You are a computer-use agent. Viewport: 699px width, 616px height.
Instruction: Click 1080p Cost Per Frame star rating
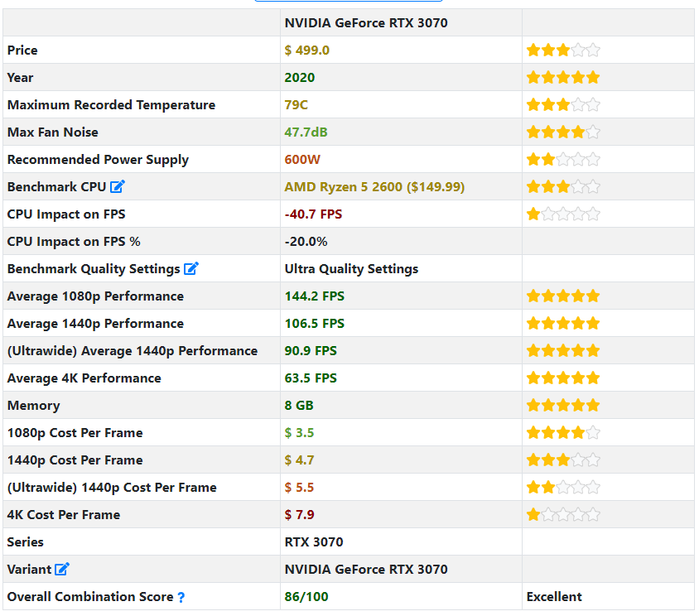click(563, 432)
